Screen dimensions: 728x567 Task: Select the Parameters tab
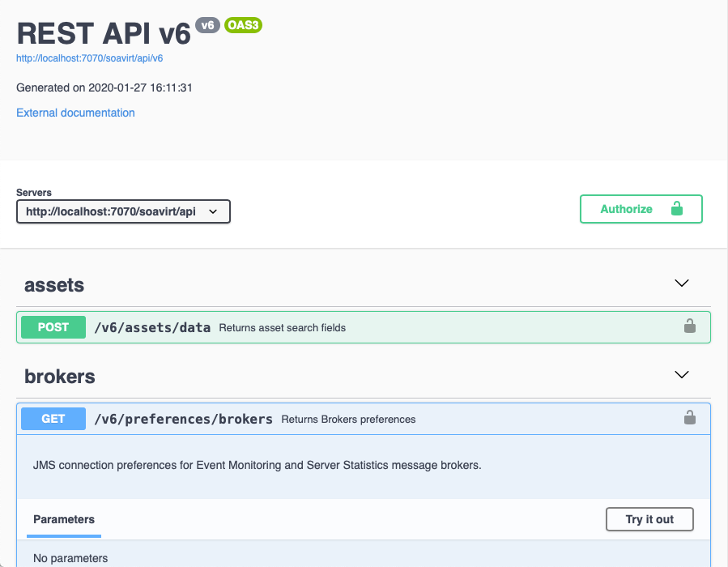click(x=64, y=520)
